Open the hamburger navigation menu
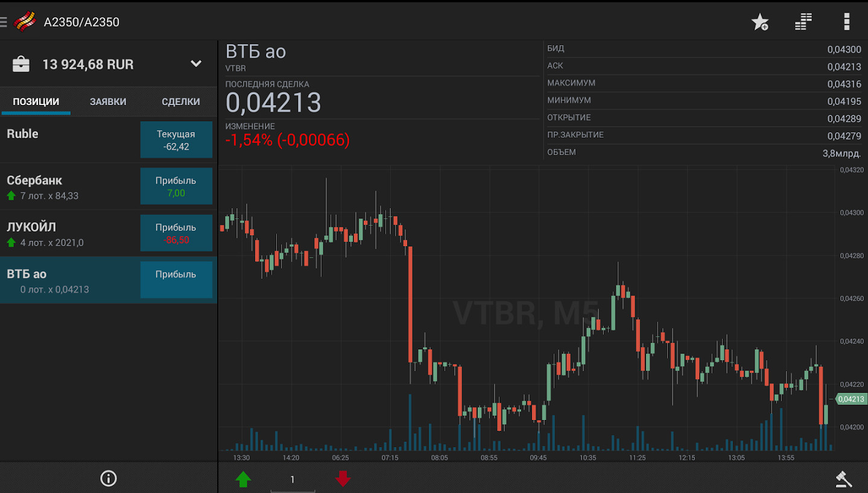 4,22
